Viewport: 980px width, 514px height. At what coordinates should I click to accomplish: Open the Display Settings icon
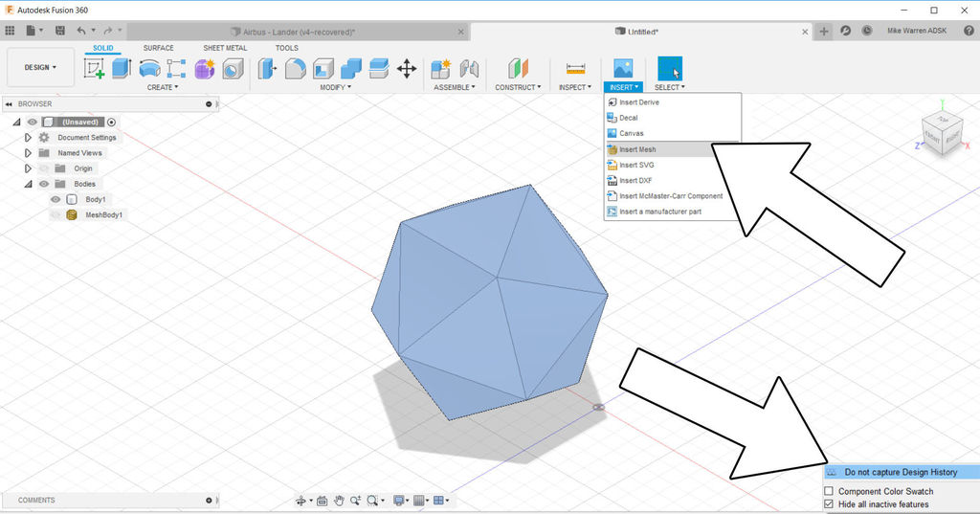398,501
